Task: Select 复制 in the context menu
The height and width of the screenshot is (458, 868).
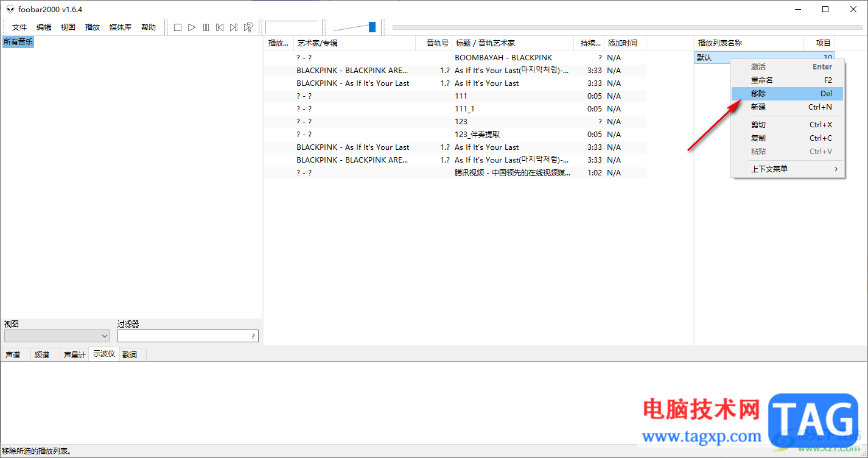Action: point(788,138)
